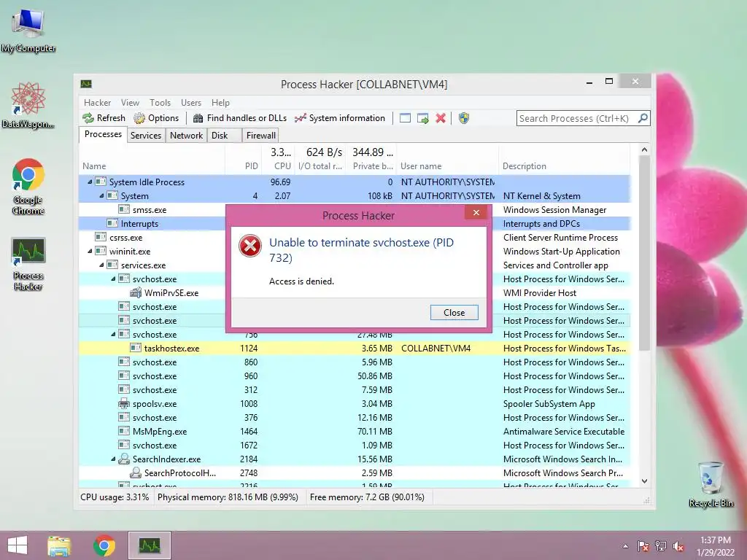The width and height of the screenshot is (747, 560).
Task: Click the Windows Start button
Action: (18, 545)
